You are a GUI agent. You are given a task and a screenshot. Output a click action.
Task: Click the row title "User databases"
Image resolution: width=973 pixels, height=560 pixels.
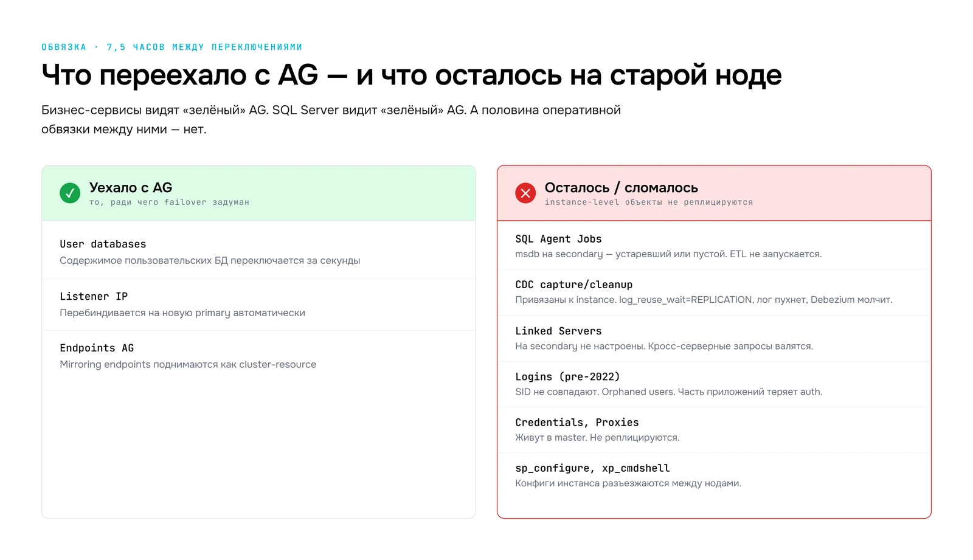pyautogui.click(x=103, y=244)
